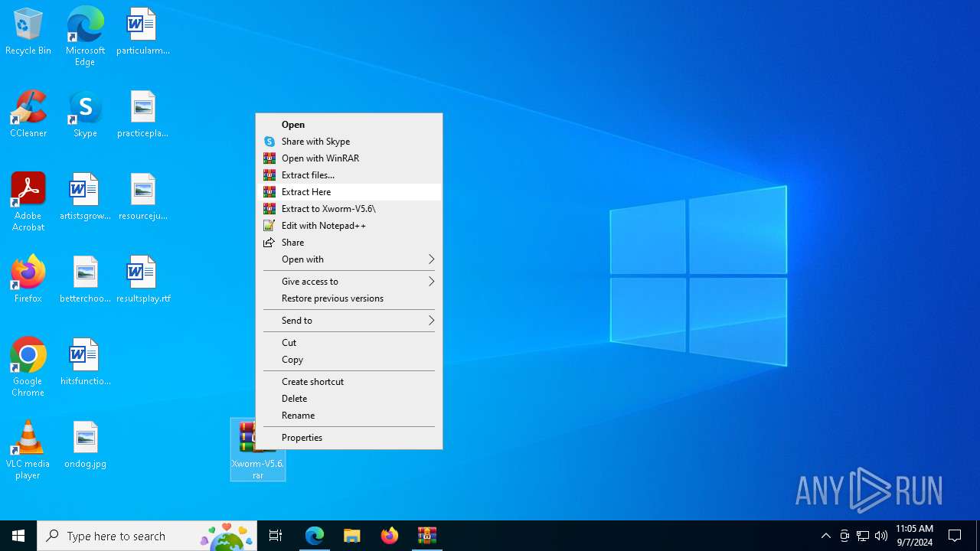Launch Firefox from the taskbar
980x551 pixels.
(x=389, y=536)
